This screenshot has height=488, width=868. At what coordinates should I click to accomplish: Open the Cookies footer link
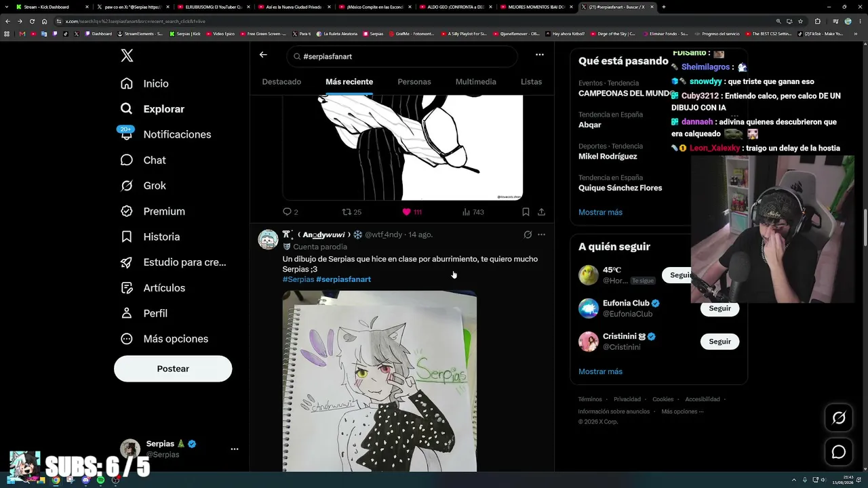[663, 399]
